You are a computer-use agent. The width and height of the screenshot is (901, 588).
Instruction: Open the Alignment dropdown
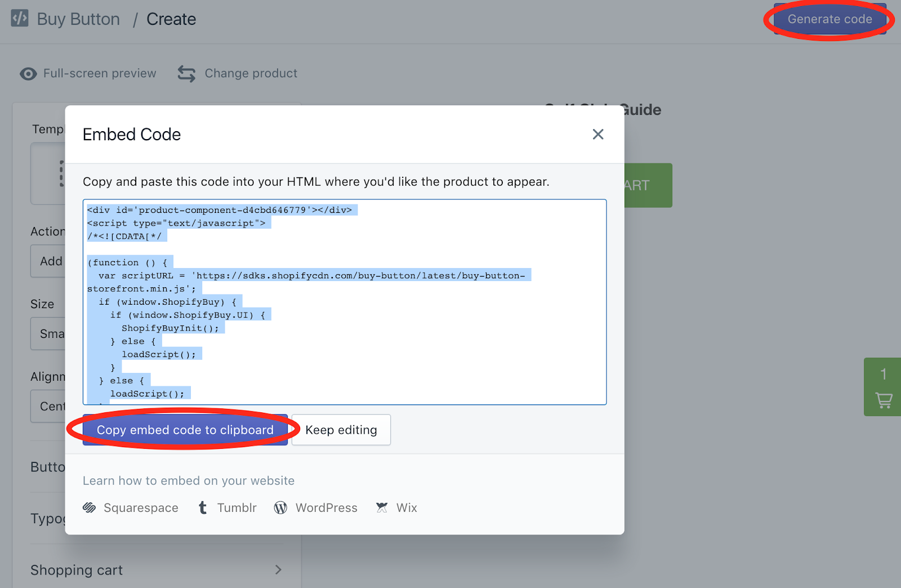(x=48, y=406)
